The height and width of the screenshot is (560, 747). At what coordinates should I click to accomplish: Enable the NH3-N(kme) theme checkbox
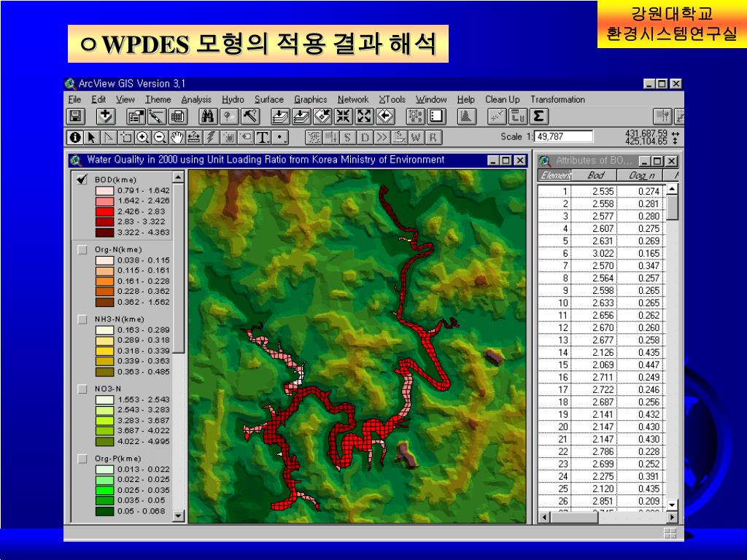[x=82, y=319]
